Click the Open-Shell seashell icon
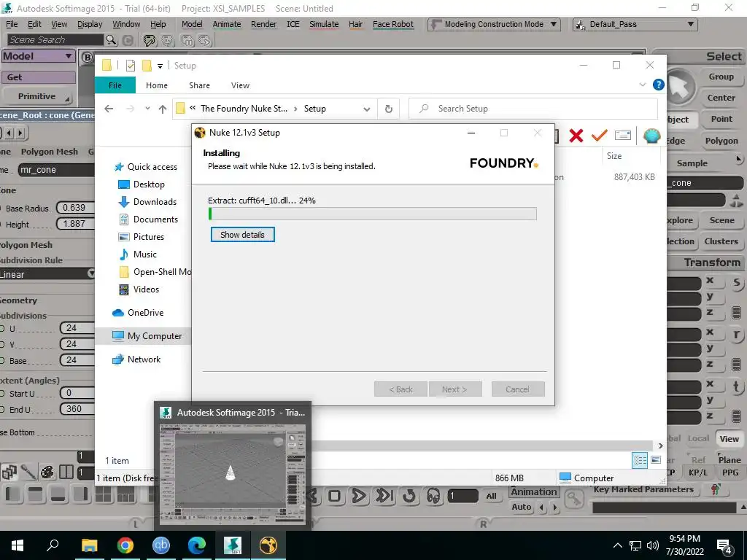Image resolution: width=747 pixels, height=560 pixels. pyautogui.click(x=651, y=136)
